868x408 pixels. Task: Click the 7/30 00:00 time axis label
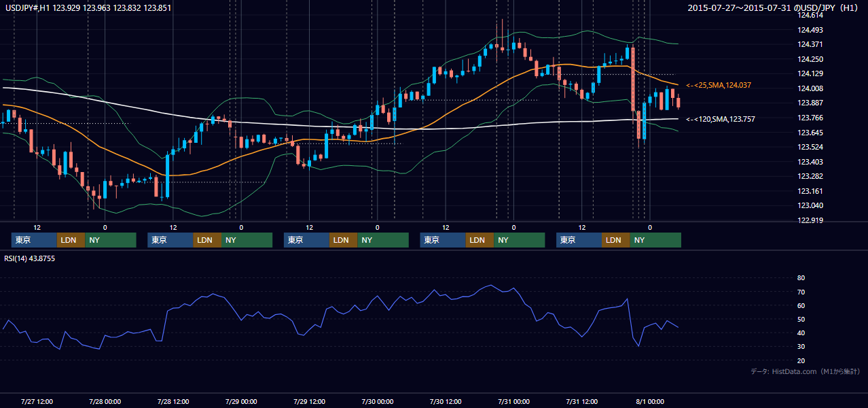[378, 401]
